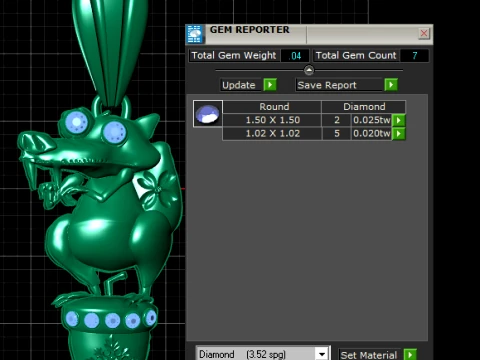Click green arrow next to Update

[x=270, y=85]
